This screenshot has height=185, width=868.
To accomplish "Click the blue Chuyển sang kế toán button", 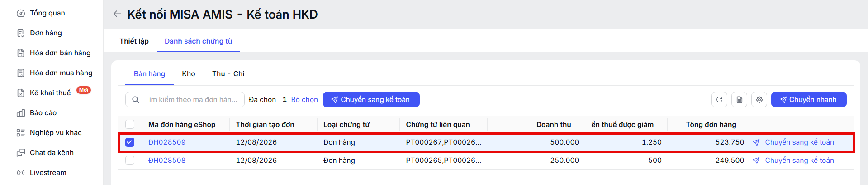I will [x=371, y=100].
